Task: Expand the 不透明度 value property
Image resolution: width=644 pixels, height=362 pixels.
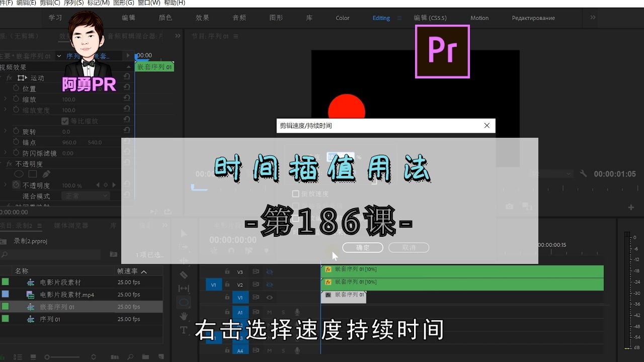Action: tap(6, 185)
